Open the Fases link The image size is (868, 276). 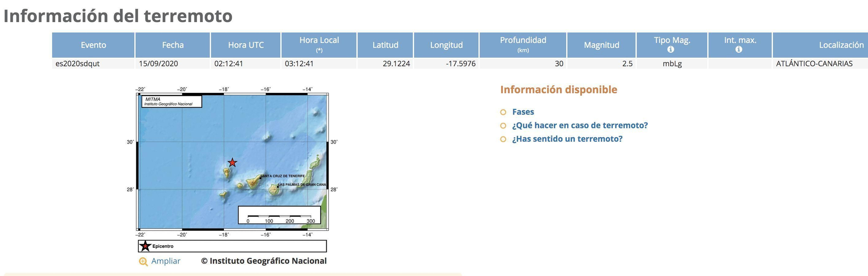coord(523,112)
